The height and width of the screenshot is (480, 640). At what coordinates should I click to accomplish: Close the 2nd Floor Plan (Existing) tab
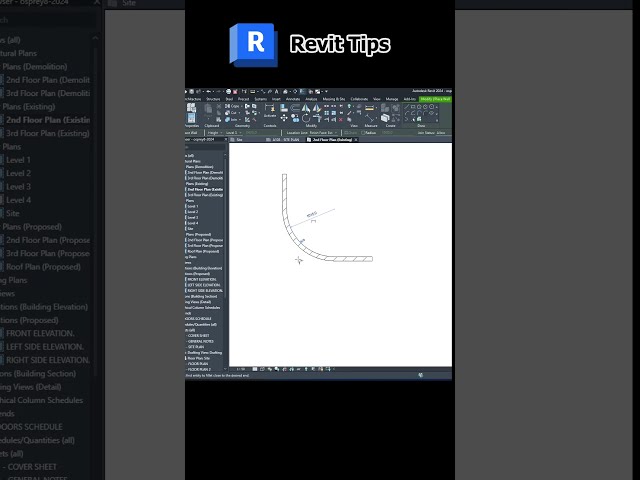tap(356, 140)
